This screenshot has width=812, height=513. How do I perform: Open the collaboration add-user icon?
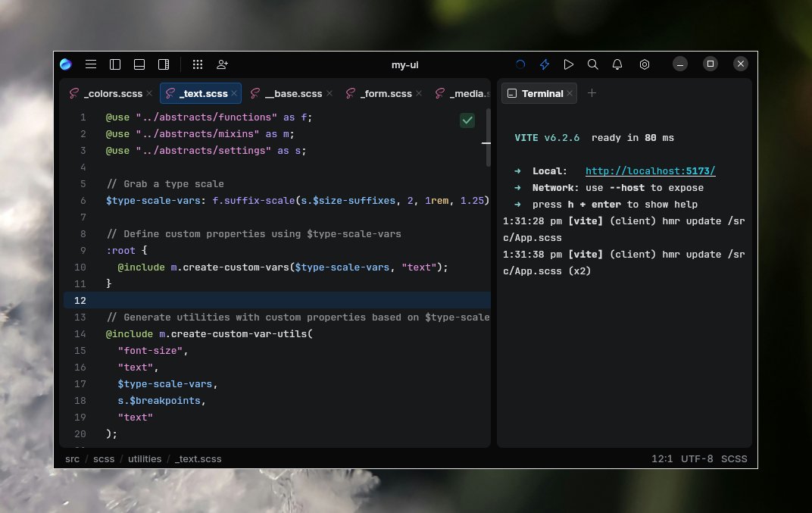click(222, 64)
